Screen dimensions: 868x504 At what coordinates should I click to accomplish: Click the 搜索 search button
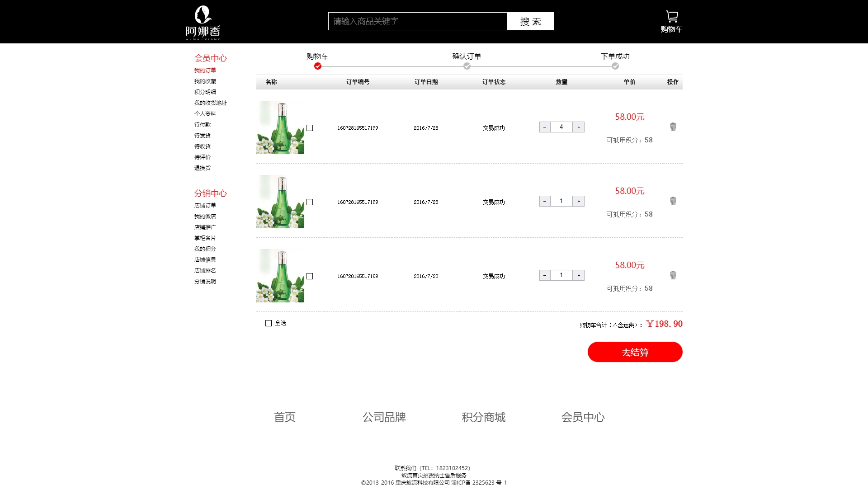530,21
